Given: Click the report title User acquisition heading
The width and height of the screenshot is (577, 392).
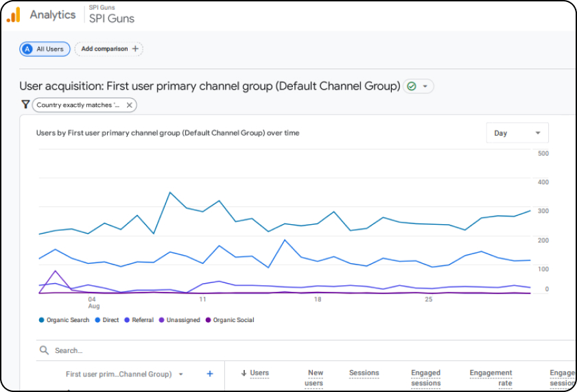Looking at the screenshot, I should [x=210, y=86].
